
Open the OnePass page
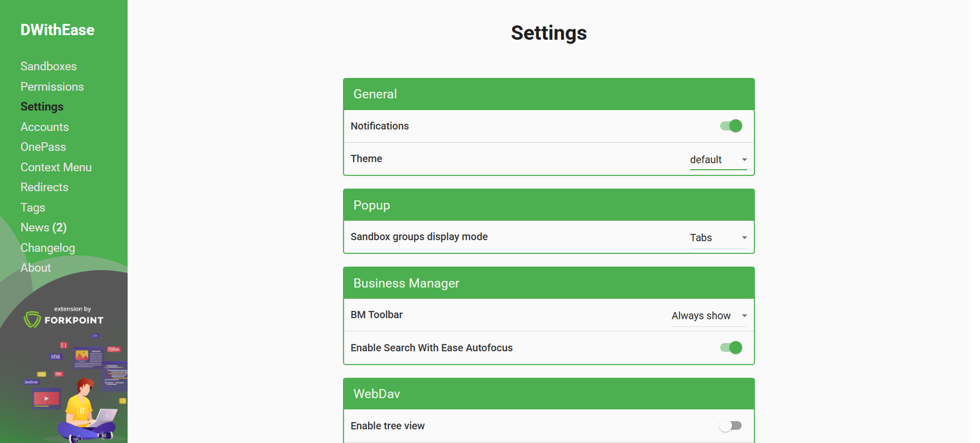coord(43,147)
